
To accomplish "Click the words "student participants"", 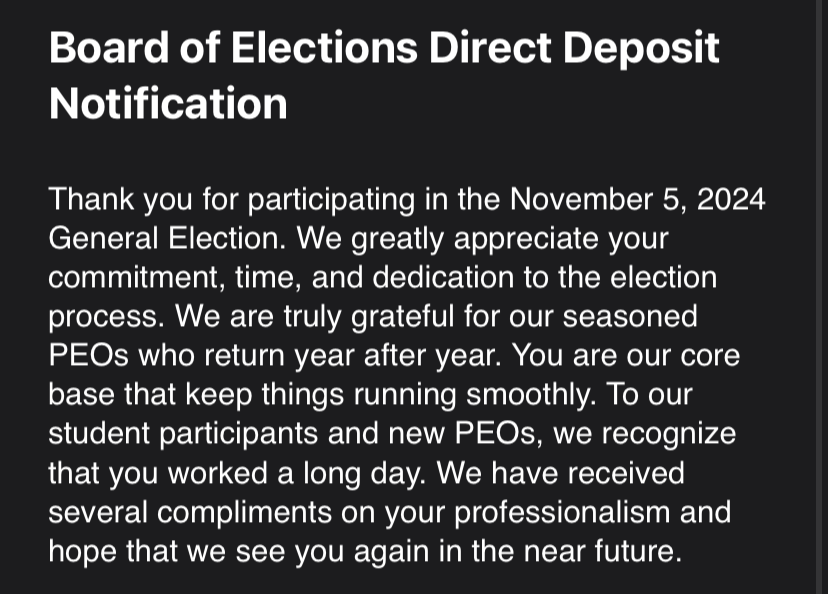I will point(184,433).
